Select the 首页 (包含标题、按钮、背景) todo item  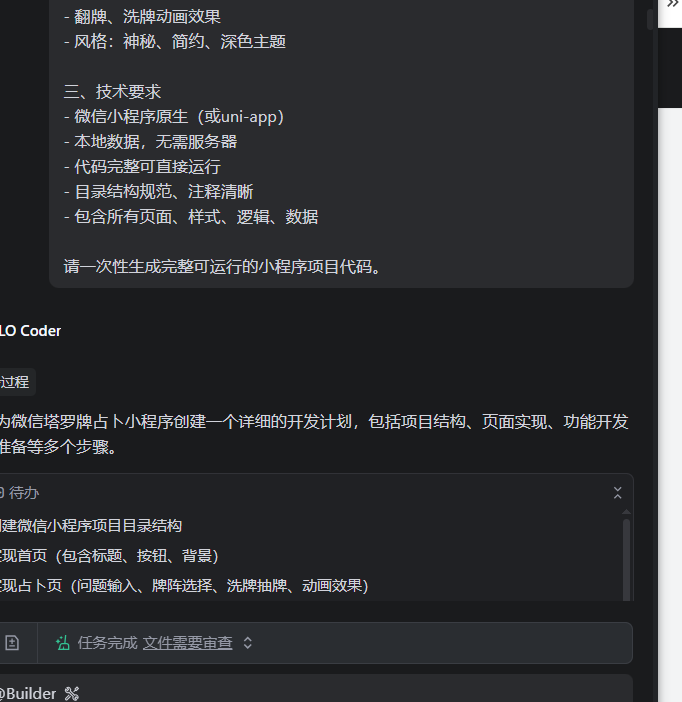click(110, 555)
